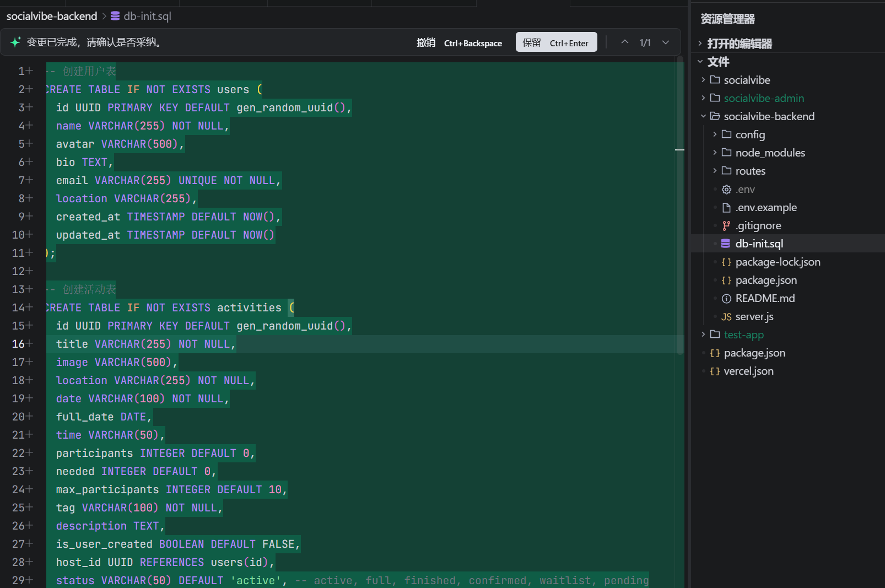Click the braces icon of package-lock.json
Screen dimensions: 885x588
727,262
